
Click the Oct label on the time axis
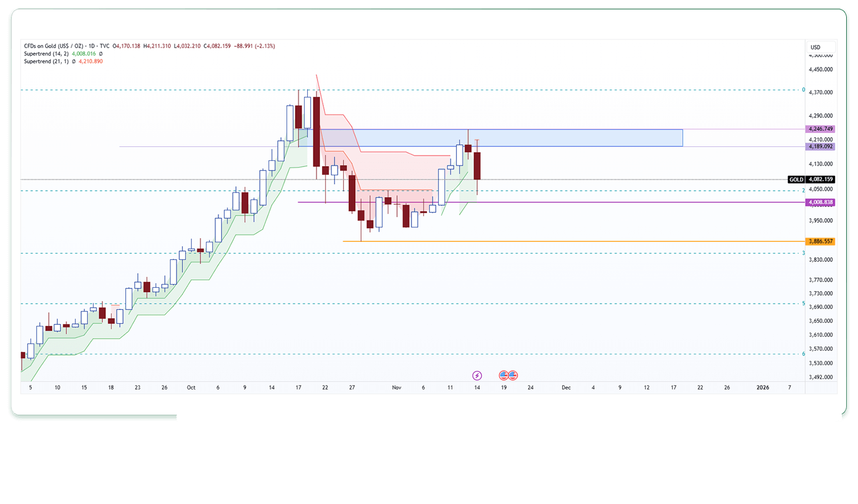click(191, 387)
